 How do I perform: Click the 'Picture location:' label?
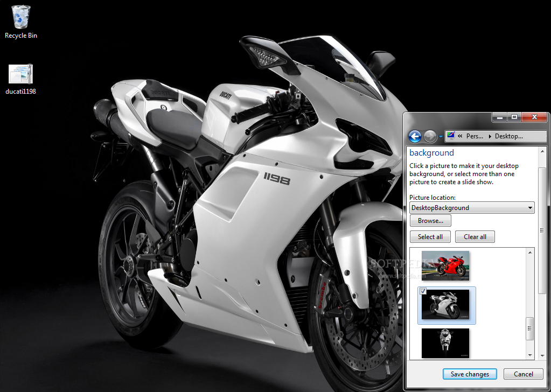(432, 198)
